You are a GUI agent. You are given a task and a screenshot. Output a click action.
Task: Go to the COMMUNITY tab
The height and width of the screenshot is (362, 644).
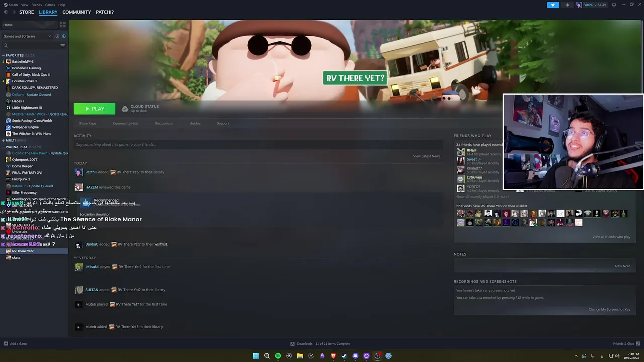[76, 12]
